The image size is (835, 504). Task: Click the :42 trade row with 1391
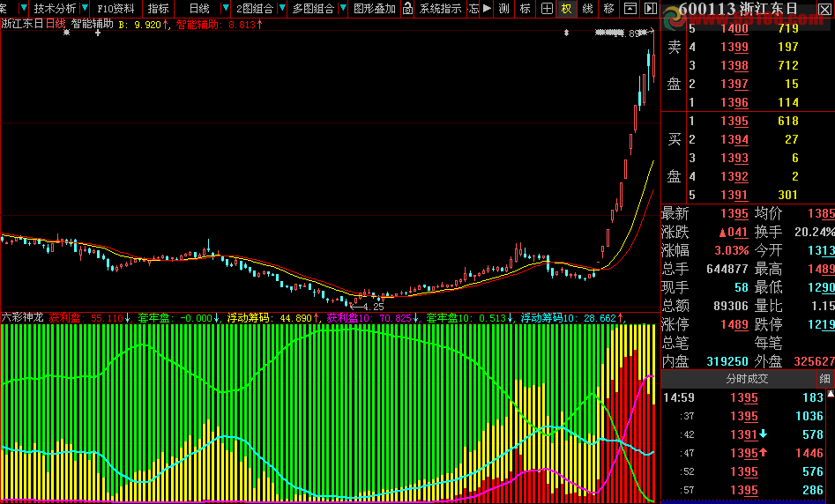[x=743, y=434]
